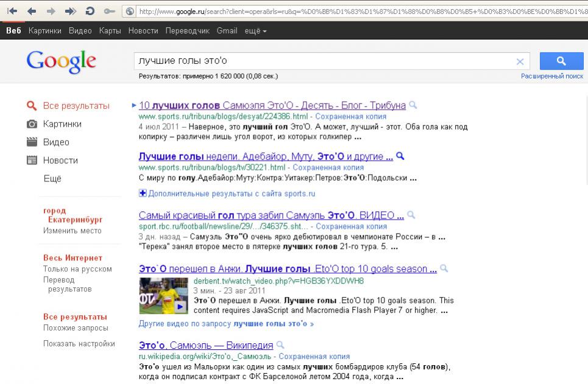
Task: Open cached copy of sport.rbc.ru result
Action: [x=351, y=226]
